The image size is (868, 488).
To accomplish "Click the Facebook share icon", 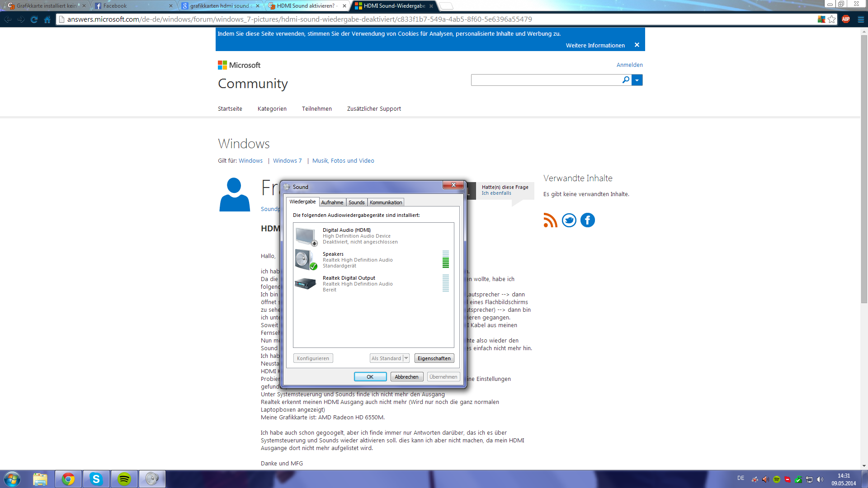I will pos(587,220).
